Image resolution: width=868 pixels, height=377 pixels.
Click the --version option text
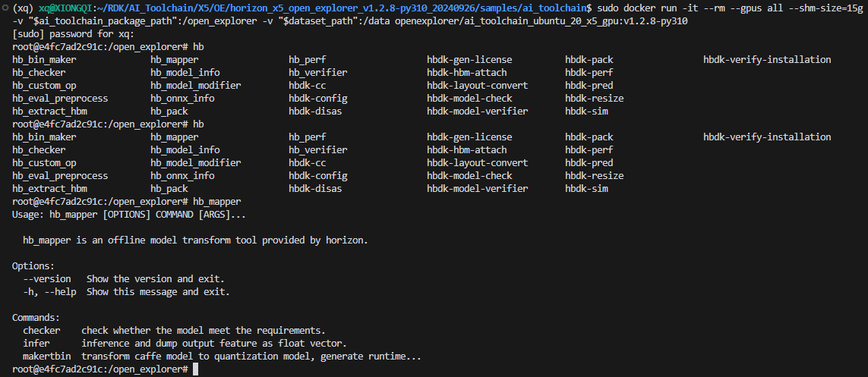point(51,278)
